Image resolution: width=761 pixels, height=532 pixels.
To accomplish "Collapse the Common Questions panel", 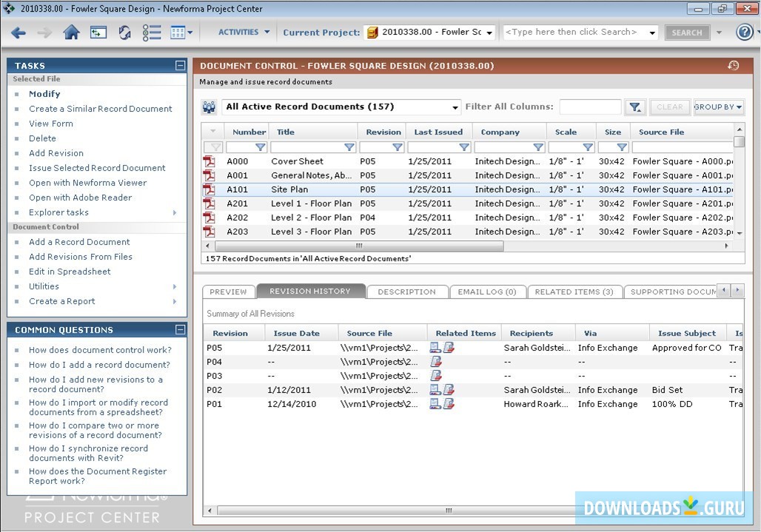I will point(180,330).
